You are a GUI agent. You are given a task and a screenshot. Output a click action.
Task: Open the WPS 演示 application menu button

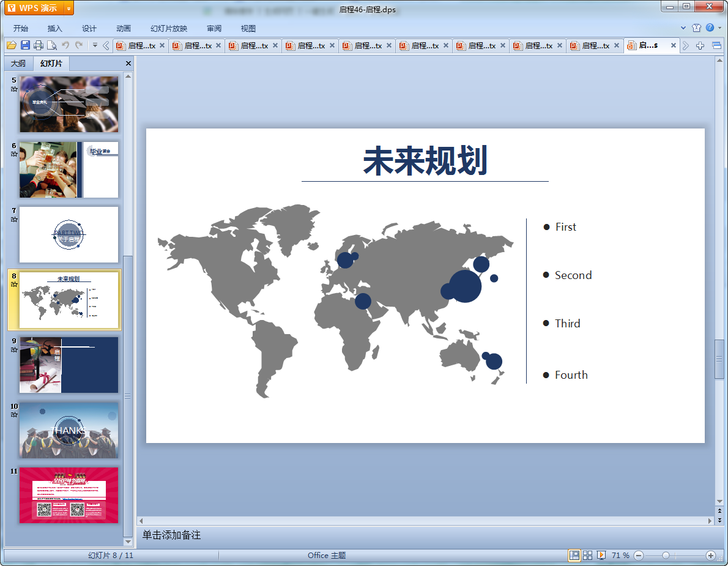point(34,8)
